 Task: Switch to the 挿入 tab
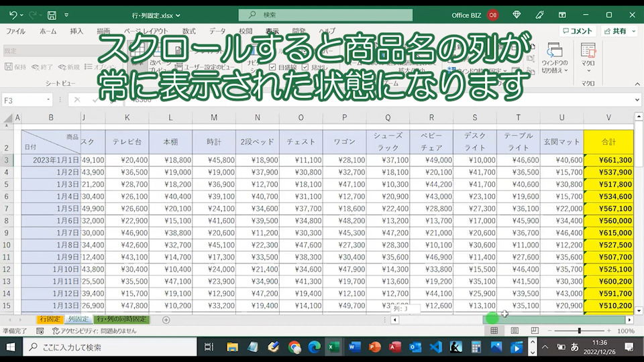click(76, 32)
